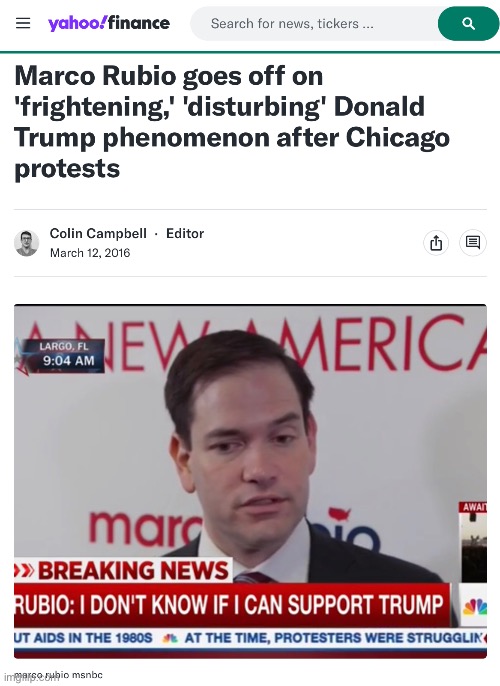Open the hamburger navigation menu
Screen dimensions: 500x686
point(23,23)
